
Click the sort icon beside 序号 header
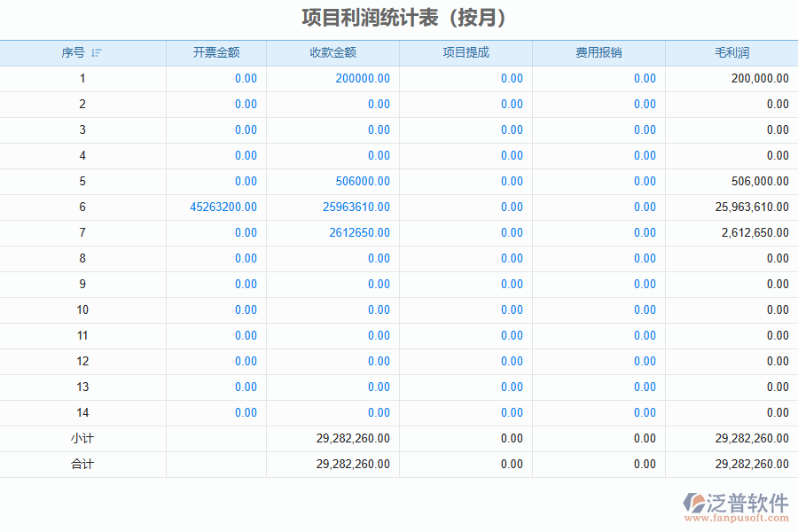tap(97, 53)
